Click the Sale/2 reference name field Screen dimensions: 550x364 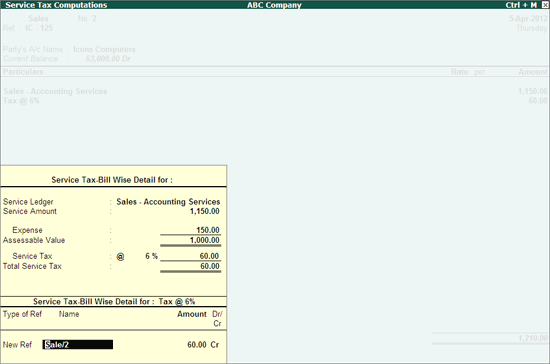point(78,345)
